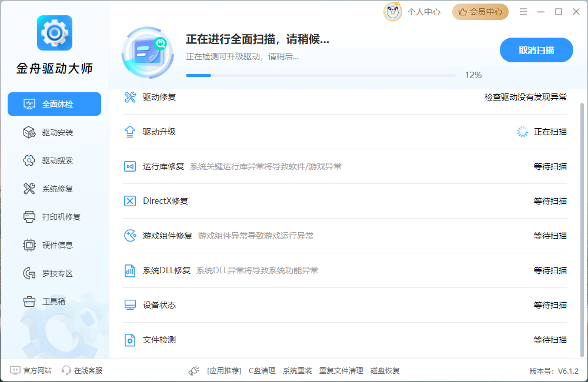Viewport: 588px width, 382px height.
Task: Open the hamburger menu at top right
Action: tap(523, 11)
